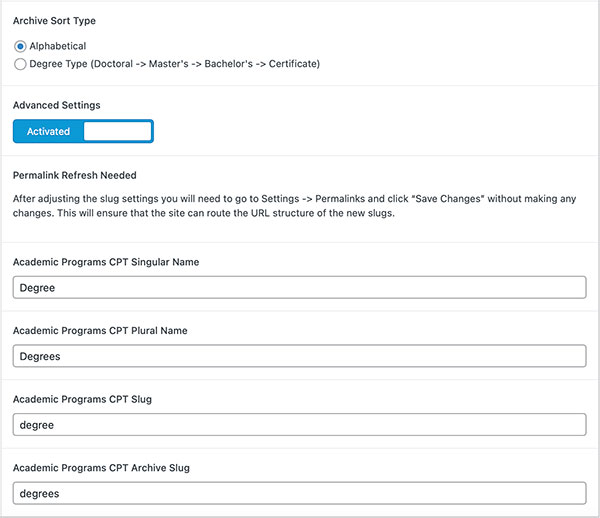
Task: Click the 'Degree Type (Doctoral -> Master's...' label
Action: pyautogui.click(x=174, y=64)
